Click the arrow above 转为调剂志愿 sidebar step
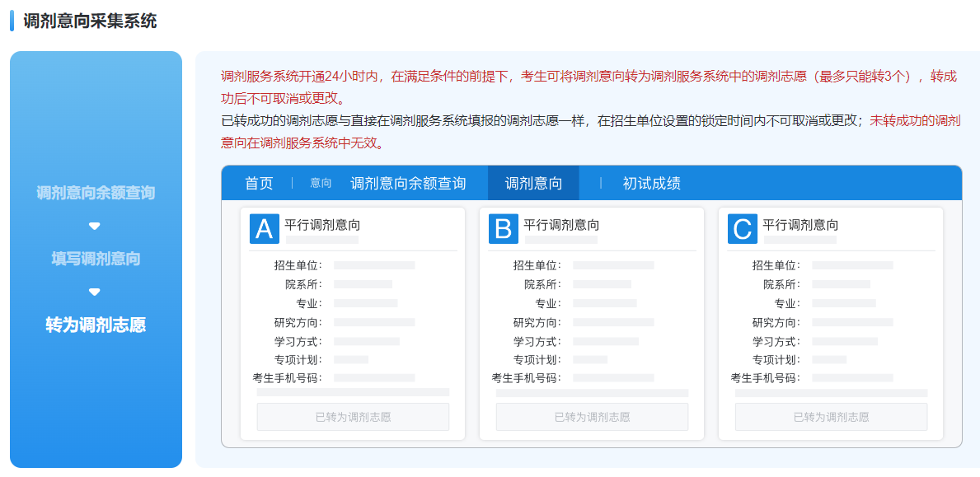The width and height of the screenshot is (980, 477). tap(95, 292)
